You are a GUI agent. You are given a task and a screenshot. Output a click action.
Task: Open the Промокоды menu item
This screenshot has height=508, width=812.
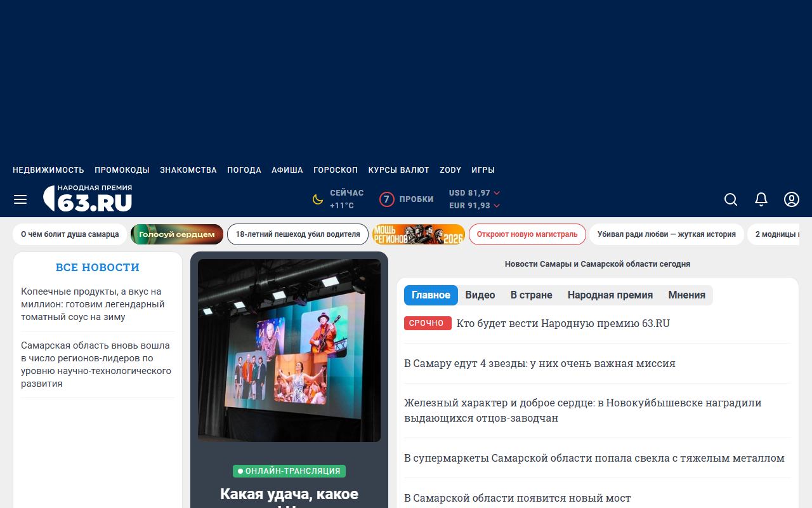point(122,170)
